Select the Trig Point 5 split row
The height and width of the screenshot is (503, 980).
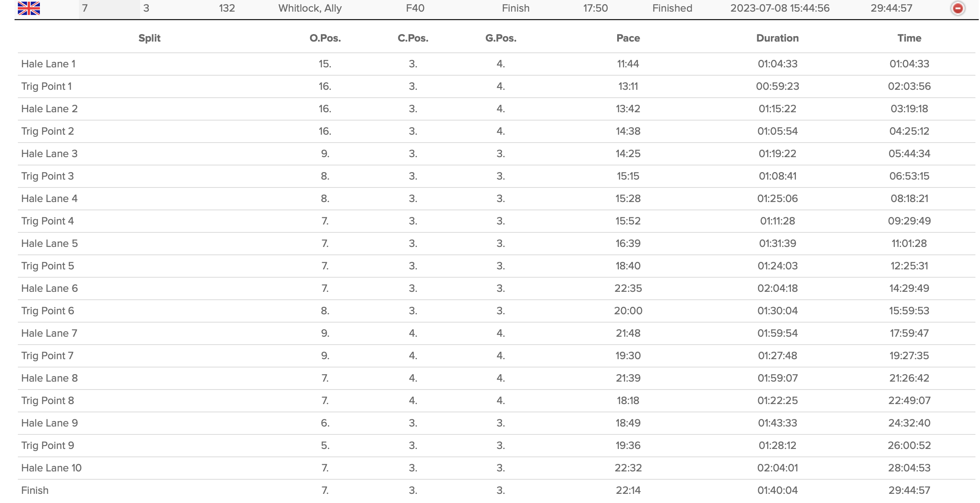pos(47,266)
